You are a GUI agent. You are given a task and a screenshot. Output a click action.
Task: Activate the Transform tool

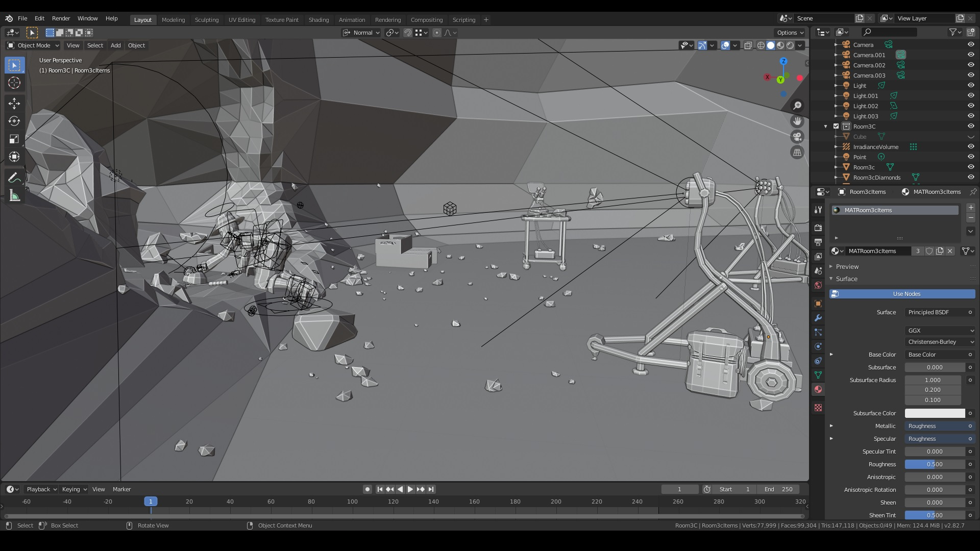[14, 157]
